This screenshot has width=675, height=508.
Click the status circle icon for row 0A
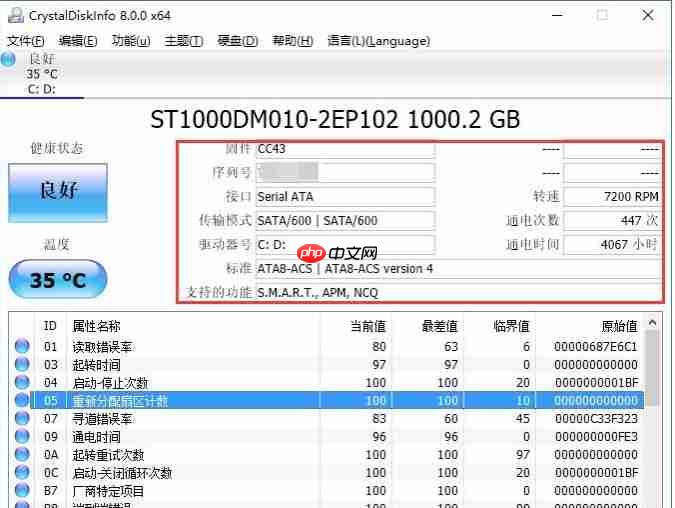click(22, 454)
